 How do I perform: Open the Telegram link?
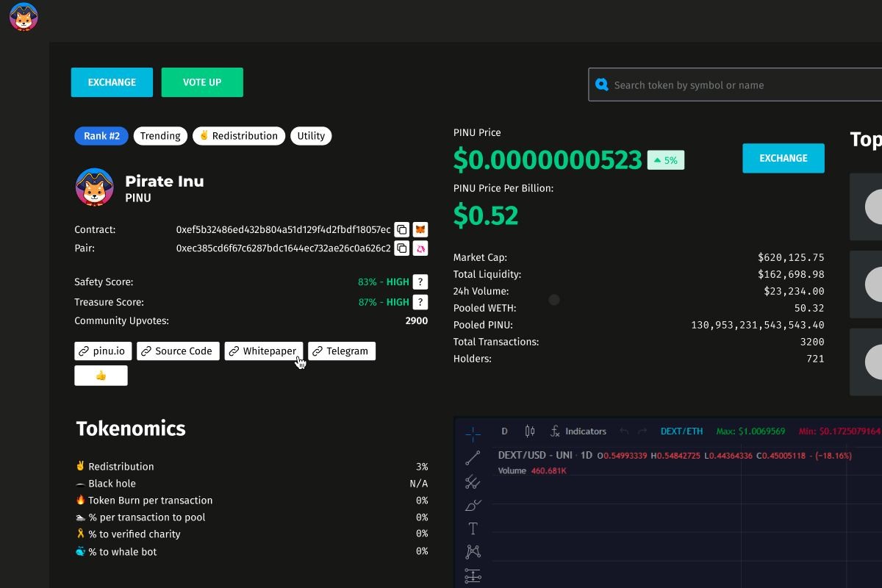(x=342, y=351)
